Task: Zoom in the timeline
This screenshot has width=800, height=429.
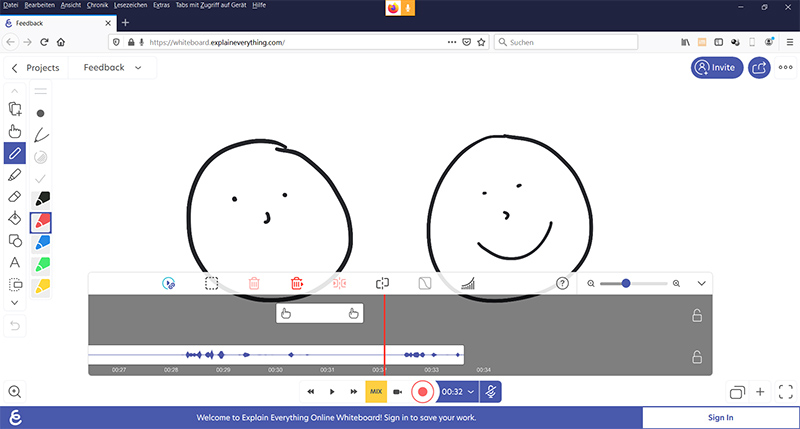Action: [677, 284]
